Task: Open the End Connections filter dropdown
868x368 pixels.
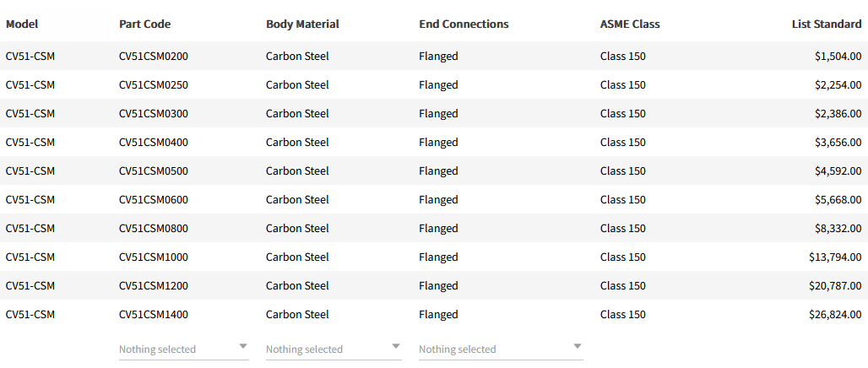Action: [500, 349]
